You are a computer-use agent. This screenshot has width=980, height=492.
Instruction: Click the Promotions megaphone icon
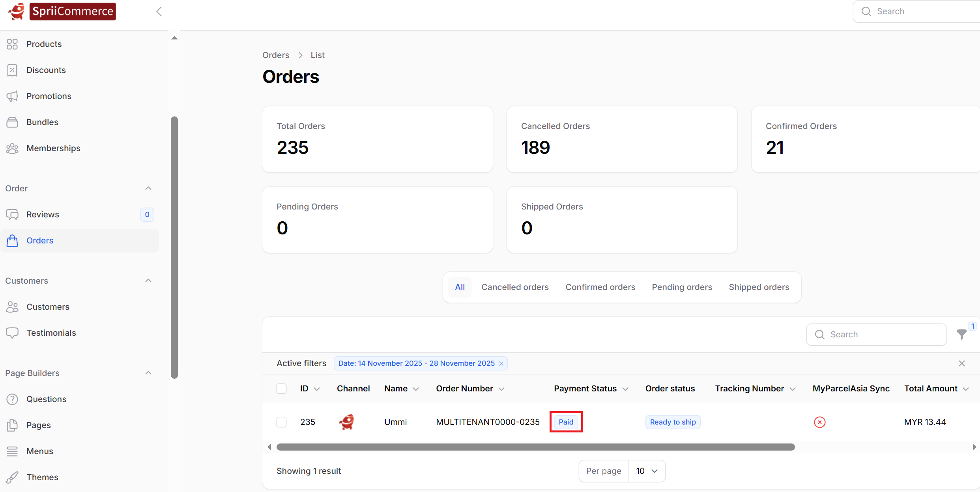pos(12,96)
